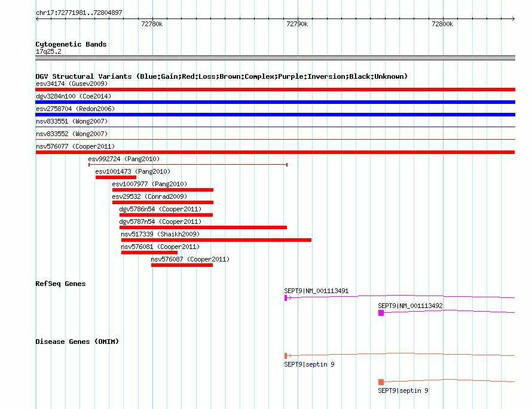
Task: Click the red bar under dgv5787n54
Action: pyautogui.click(x=203, y=227)
